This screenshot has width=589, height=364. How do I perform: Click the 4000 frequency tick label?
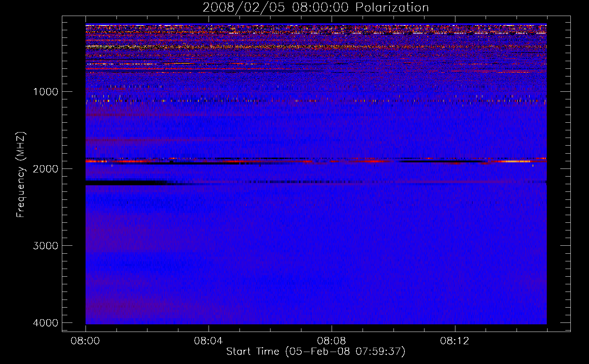coord(46,323)
